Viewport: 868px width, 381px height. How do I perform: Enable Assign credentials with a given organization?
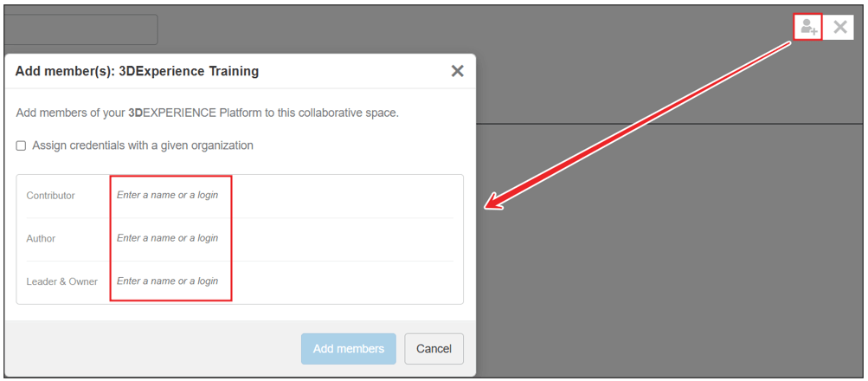coord(21,145)
